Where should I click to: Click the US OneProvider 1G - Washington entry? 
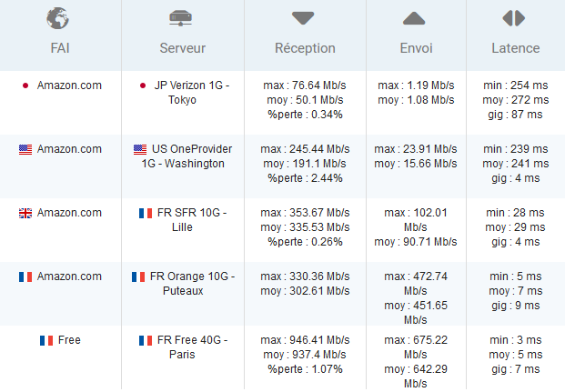coord(187,156)
